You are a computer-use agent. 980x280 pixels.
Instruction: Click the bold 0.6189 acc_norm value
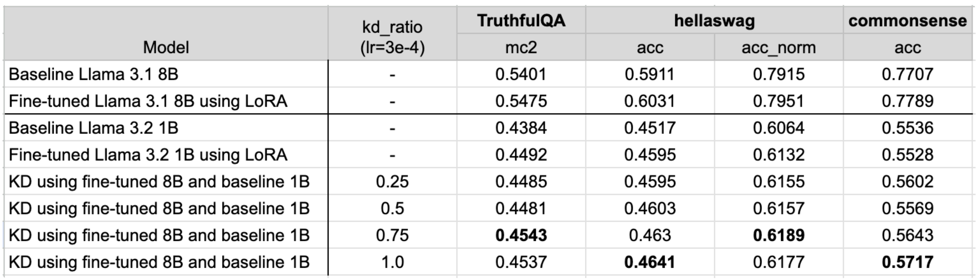tap(778, 235)
